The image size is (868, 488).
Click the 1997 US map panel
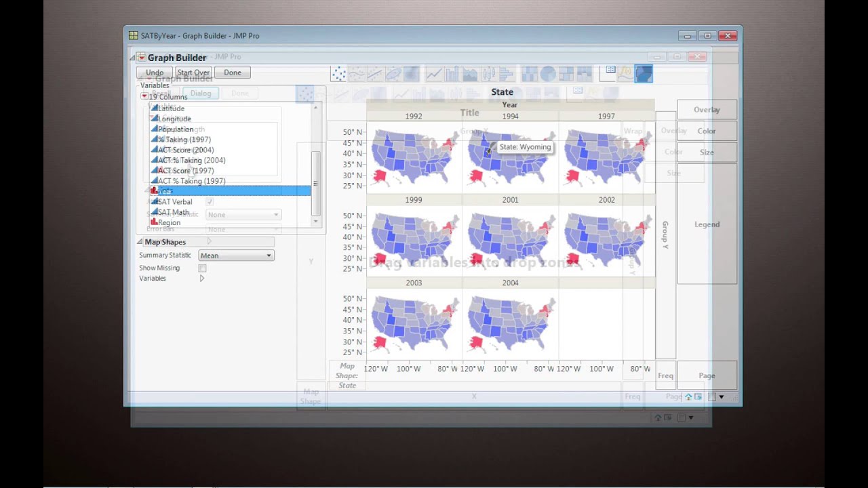click(606, 159)
